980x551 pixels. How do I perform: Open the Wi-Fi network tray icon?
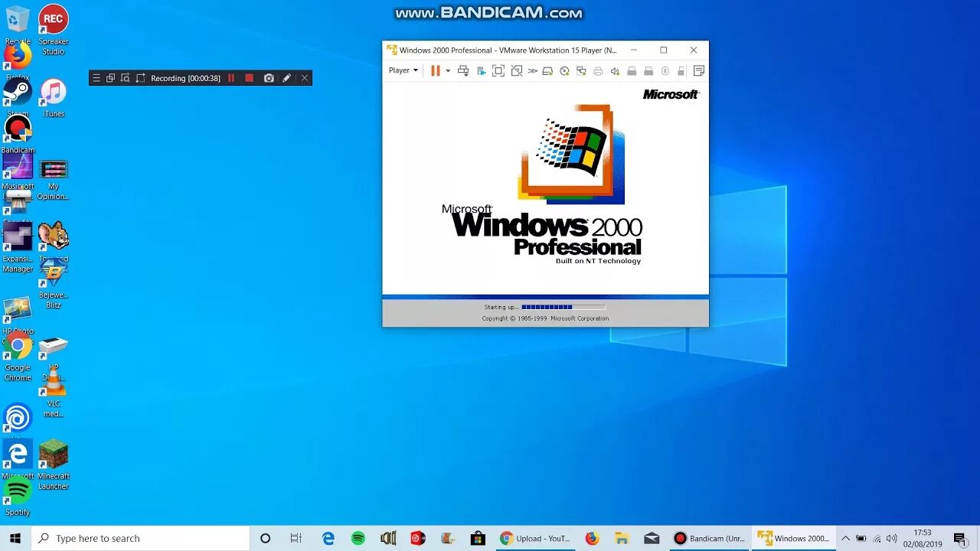[x=877, y=538]
